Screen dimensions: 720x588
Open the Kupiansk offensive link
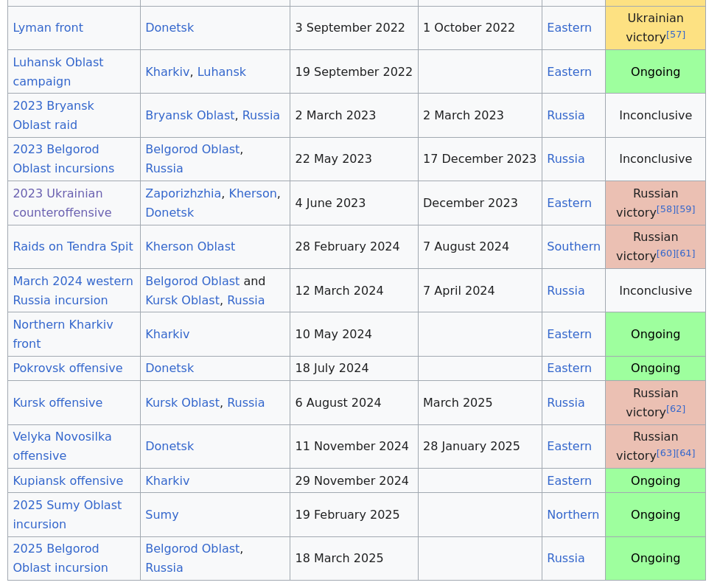click(68, 481)
